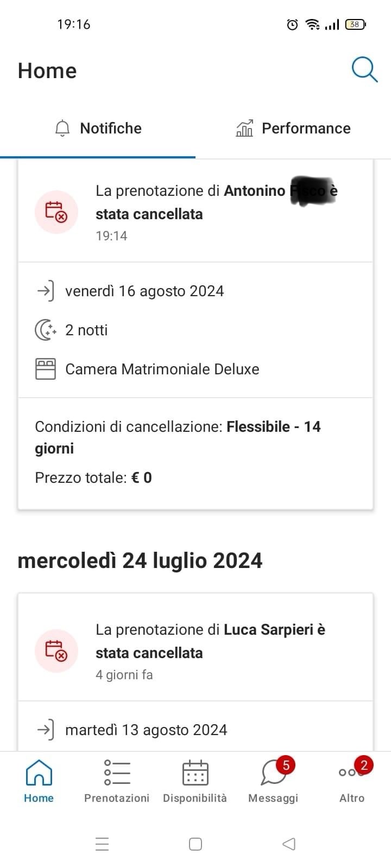Tap cancelled booking icon for Luca Sarpieri
This screenshot has height=868, width=391.
(56, 651)
